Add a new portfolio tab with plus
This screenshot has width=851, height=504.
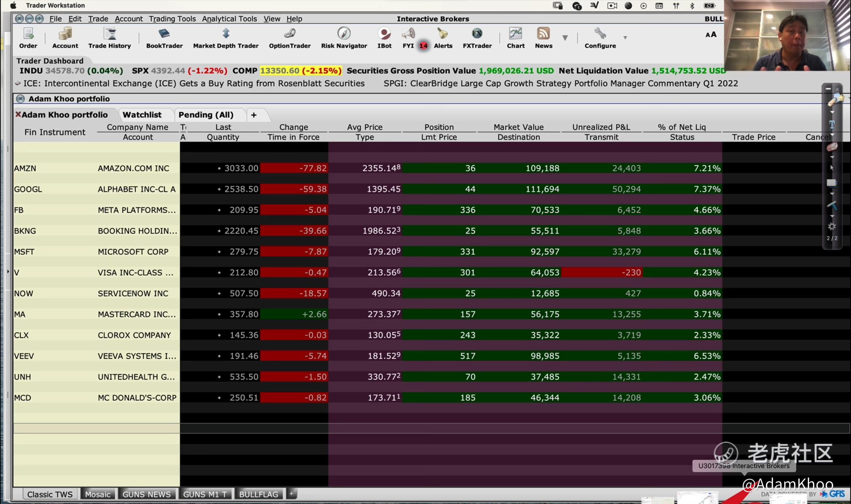[254, 115]
